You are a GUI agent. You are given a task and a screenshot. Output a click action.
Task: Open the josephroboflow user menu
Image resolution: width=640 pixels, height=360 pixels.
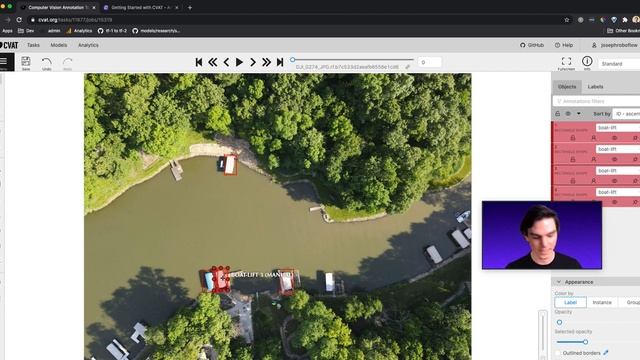pos(615,45)
